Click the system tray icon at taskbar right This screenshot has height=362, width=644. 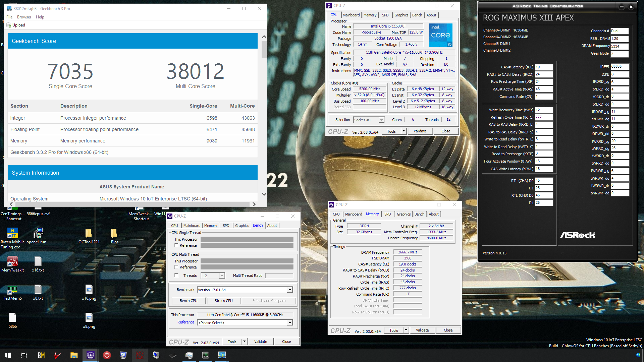click(x=638, y=355)
